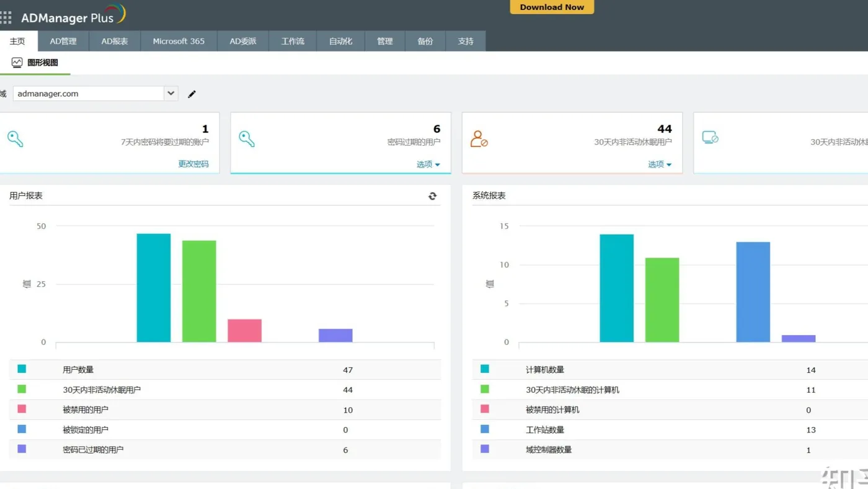Click the pencil edit icon beside domain
Viewport: 868px width, 489px height.
click(x=192, y=94)
